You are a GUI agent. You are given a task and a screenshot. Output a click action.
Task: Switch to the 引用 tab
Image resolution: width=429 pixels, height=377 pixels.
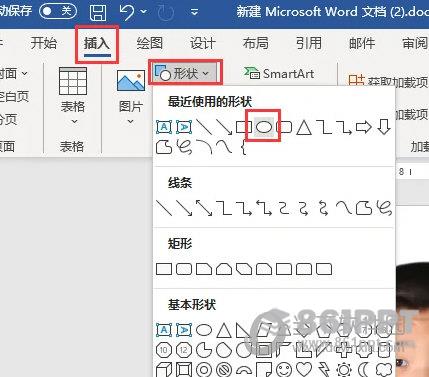pyautogui.click(x=309, y=43)
